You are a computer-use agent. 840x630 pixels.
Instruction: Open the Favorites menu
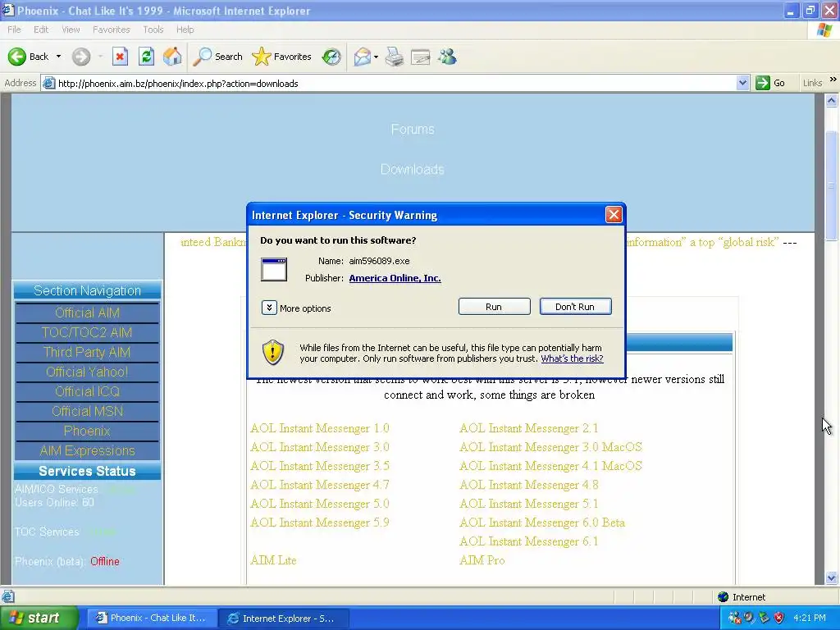pyautogui.click(x=112, y=30)
